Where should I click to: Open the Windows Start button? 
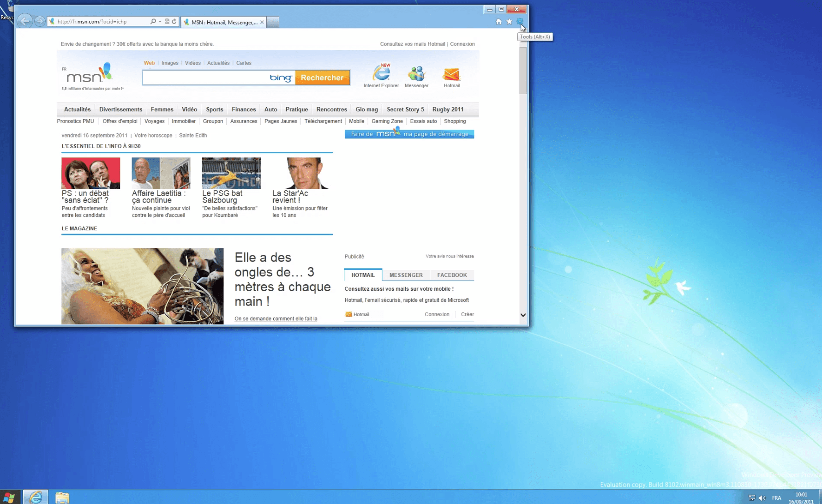pos(9,498)
